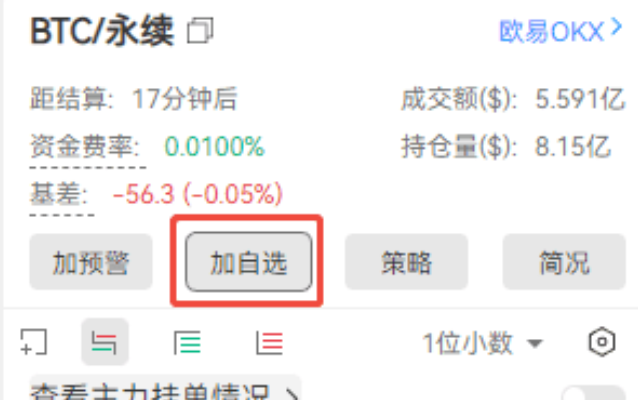Open the order book settings hexagon icon
638x400 pixels.
coord(602,342)
